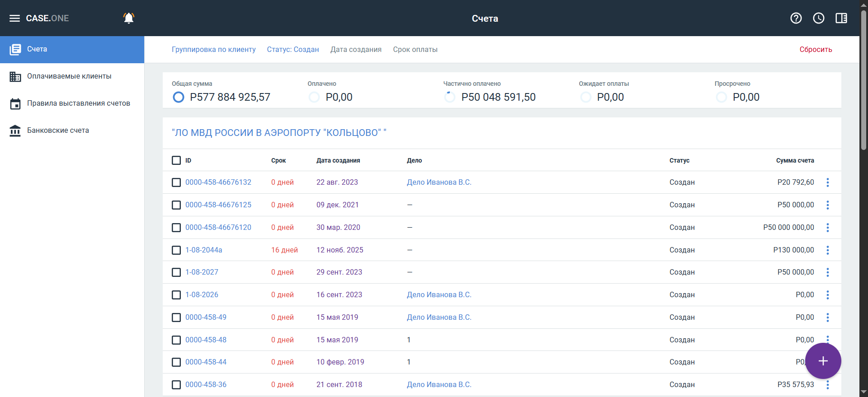Viewport: 868px width, 397px height.
Task: Expand the Статус: Создан filter
Action: 292,50
